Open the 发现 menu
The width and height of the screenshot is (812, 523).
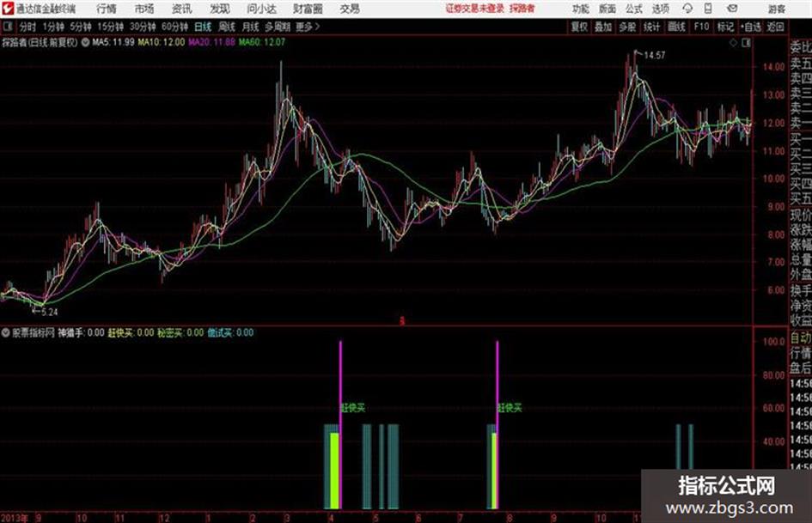(x=220, y=9)
